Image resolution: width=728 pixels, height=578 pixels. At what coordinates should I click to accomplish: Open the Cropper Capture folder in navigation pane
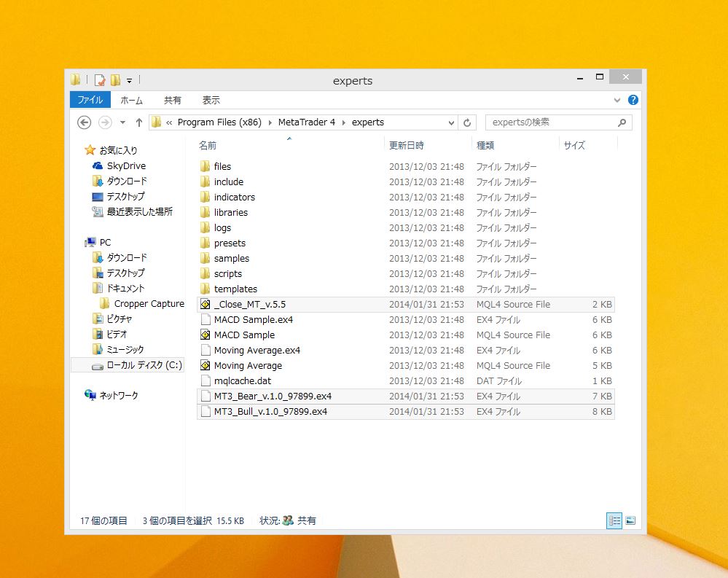[x=149, y=304]
